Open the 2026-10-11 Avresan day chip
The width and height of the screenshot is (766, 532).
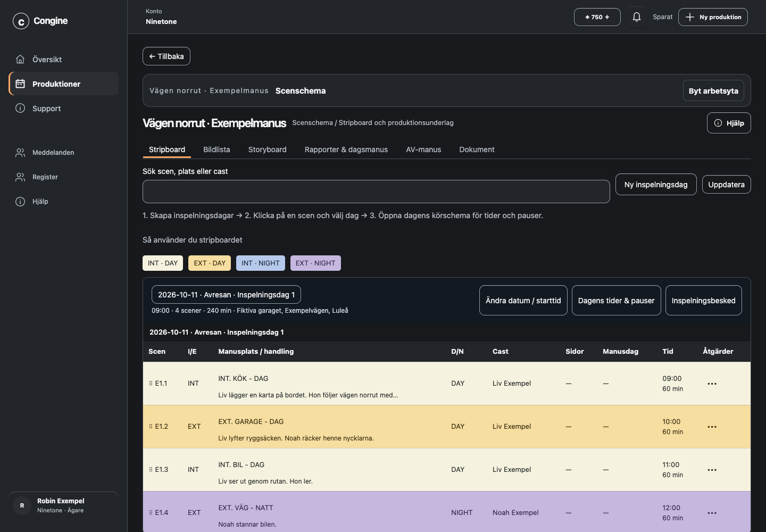point(226,295)
